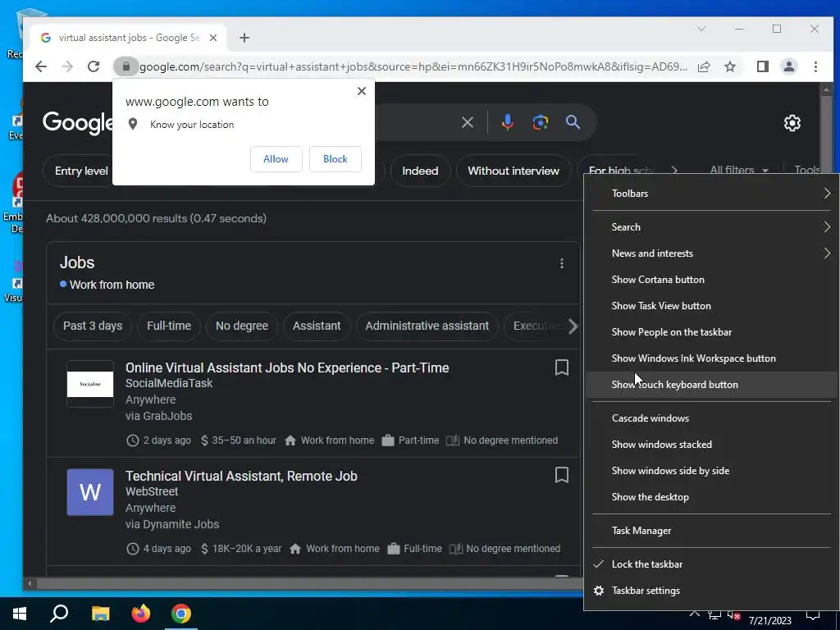840x630 pixels.
Task: Open Windows taskbar search
Action: coord(59,614)
